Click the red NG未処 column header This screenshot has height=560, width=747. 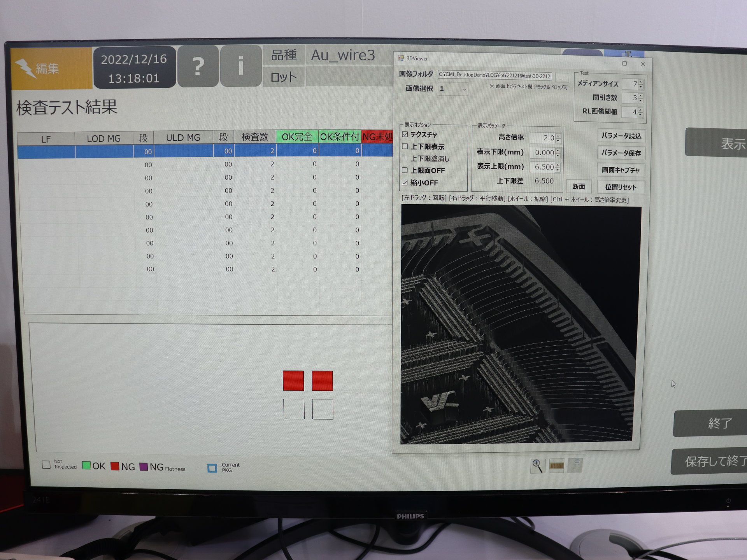[x=377, y=136]
